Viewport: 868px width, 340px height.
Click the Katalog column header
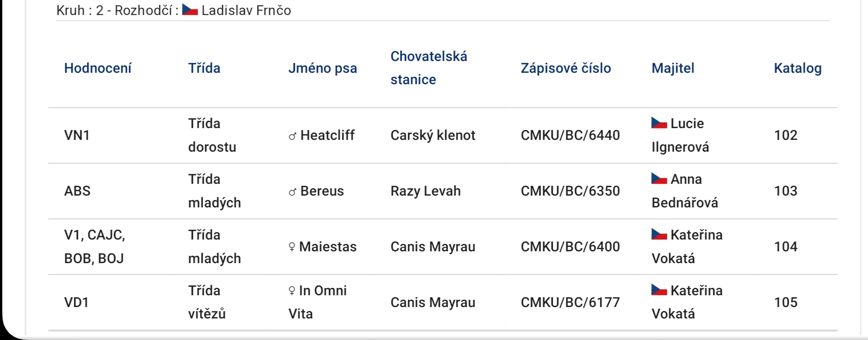798,68
